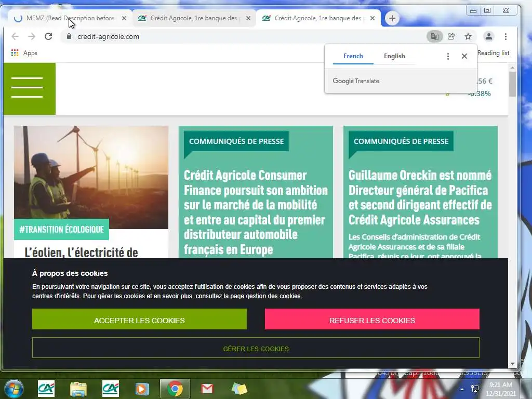The width and height of the screenshot is (532, 399).
Task: Switch to the middle Crédit Agricole tab
Action: 193,18
